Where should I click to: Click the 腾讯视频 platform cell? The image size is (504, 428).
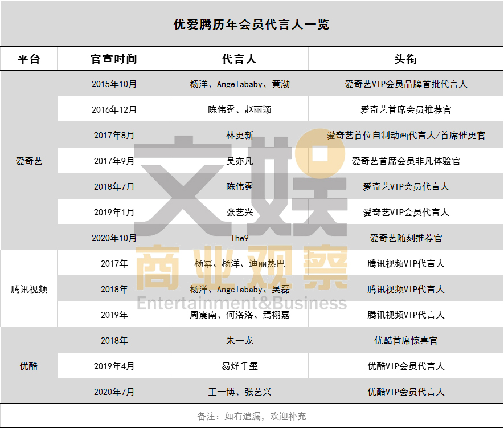pos(29,289)
